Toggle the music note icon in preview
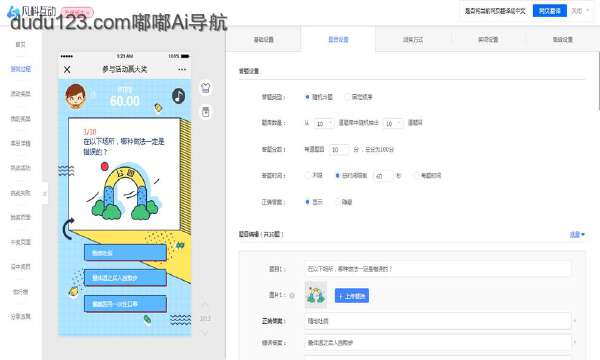This screenshot has width=600, height=360. (178, 96)
